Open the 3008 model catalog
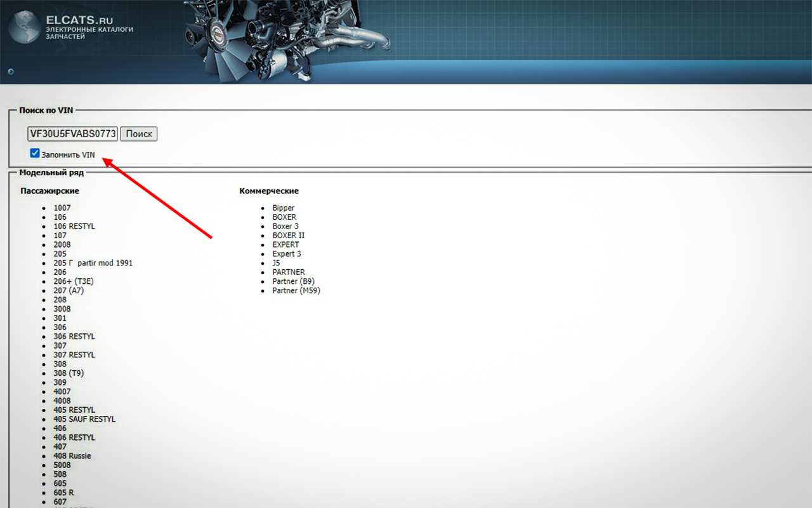This screenshot has height=508, width=812. coord(62,309)
